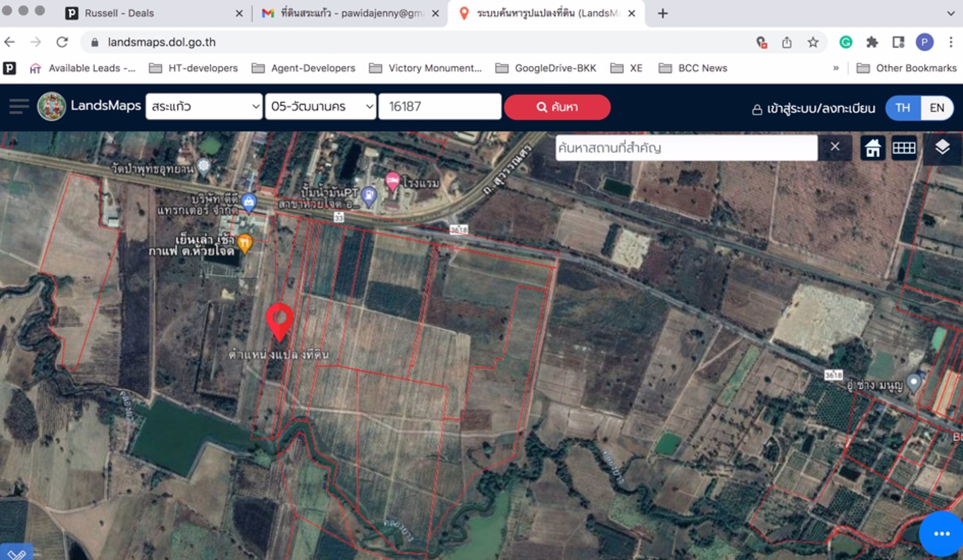Viewport: 963px width, 560px height.
Task: Click the home icon on map toolbar
Action: pos(873,148)
